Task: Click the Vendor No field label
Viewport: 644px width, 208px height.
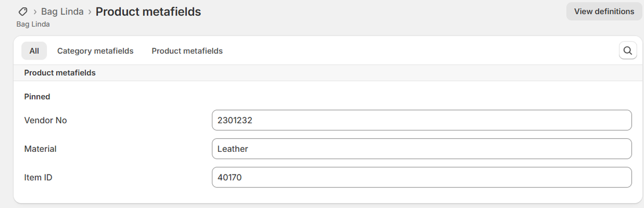Action: (46, 120)
